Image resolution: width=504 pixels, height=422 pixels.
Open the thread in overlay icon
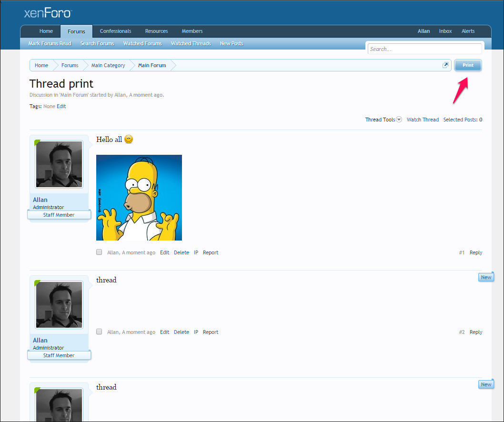[445, 65]
